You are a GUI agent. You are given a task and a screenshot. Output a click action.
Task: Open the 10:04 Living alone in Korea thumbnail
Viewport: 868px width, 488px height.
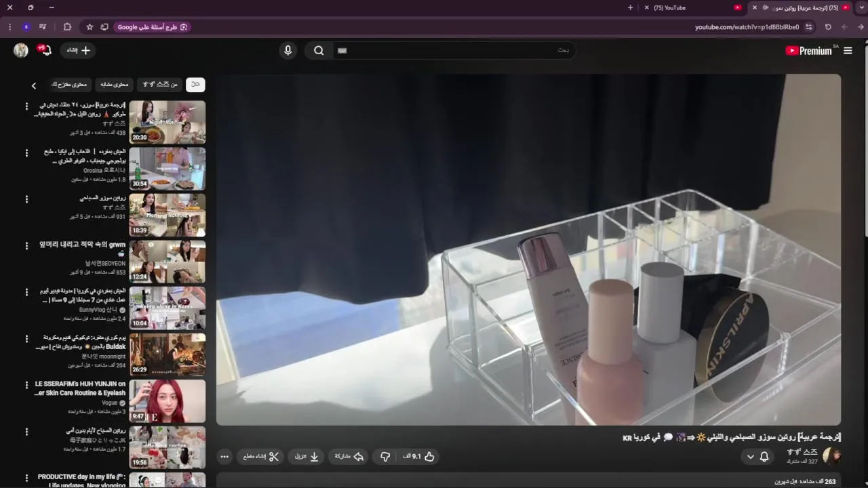point(167,308)
